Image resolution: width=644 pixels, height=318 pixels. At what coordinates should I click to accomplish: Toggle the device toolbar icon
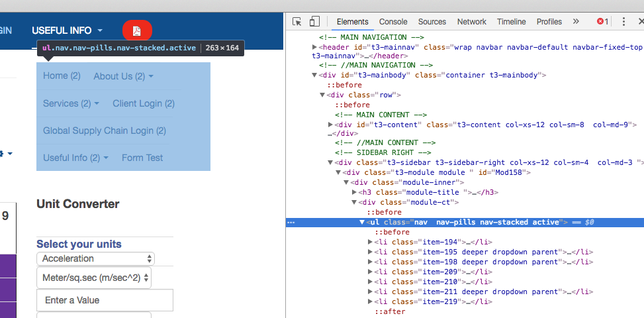click(314, 21)
